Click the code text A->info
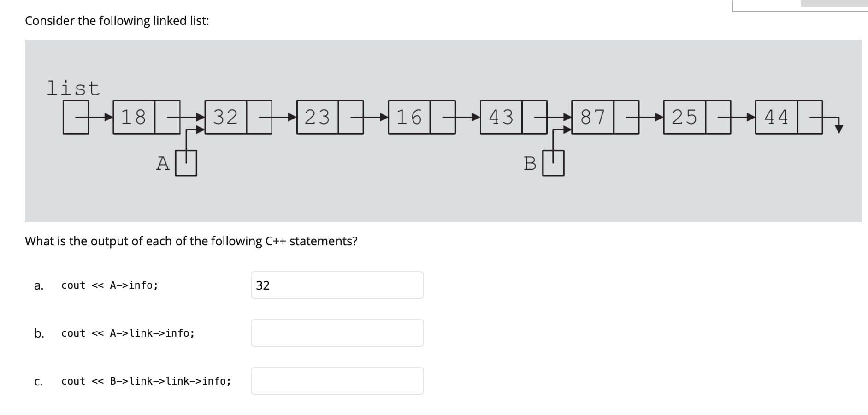Screen dimensions: 868x415 131,285
